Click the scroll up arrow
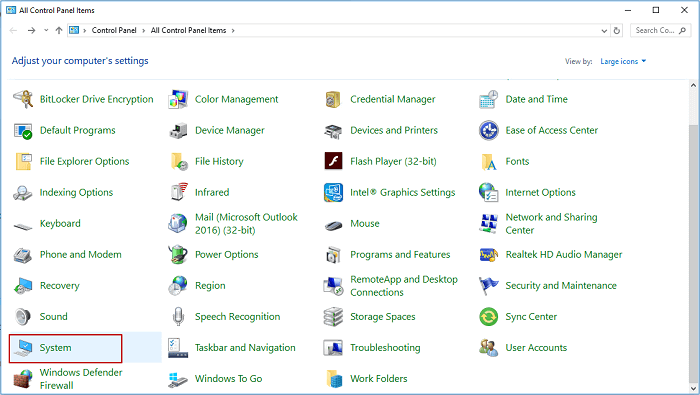The height and width of the screenshot is (395, 700). (693, 85)
